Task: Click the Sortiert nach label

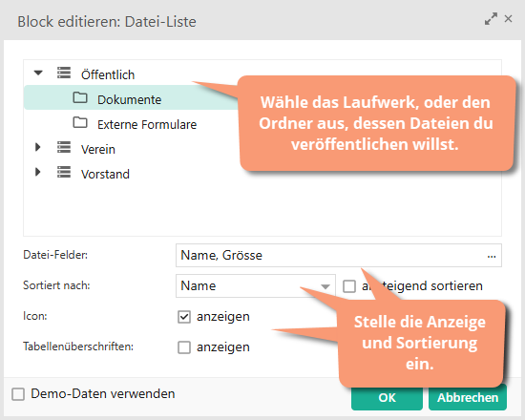Action: (56, 285)
